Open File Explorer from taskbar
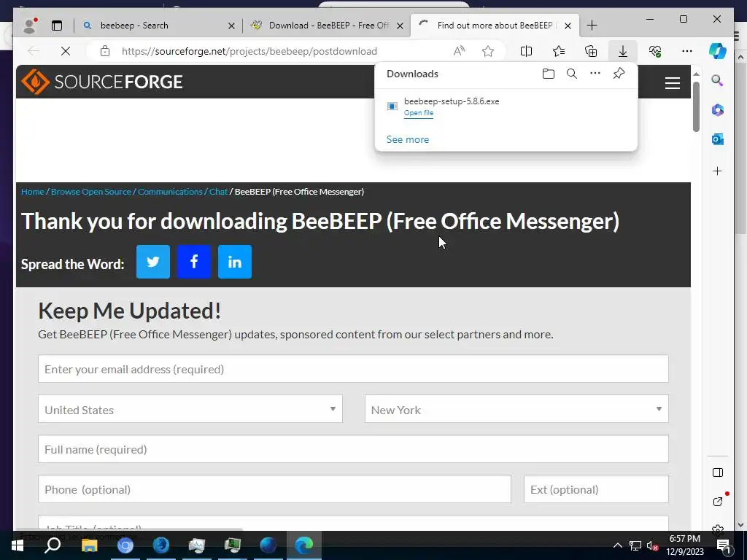747x560 pixels. (x=90, y=545)
